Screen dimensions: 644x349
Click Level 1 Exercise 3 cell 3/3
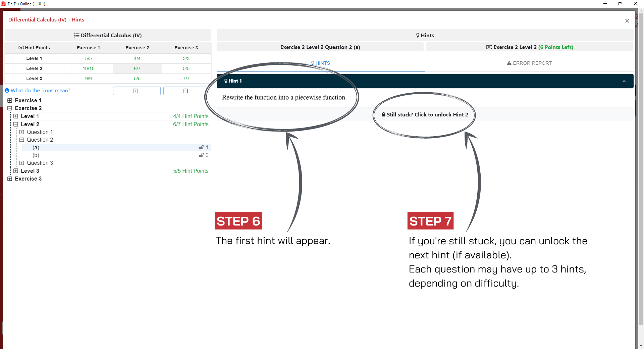186,58
